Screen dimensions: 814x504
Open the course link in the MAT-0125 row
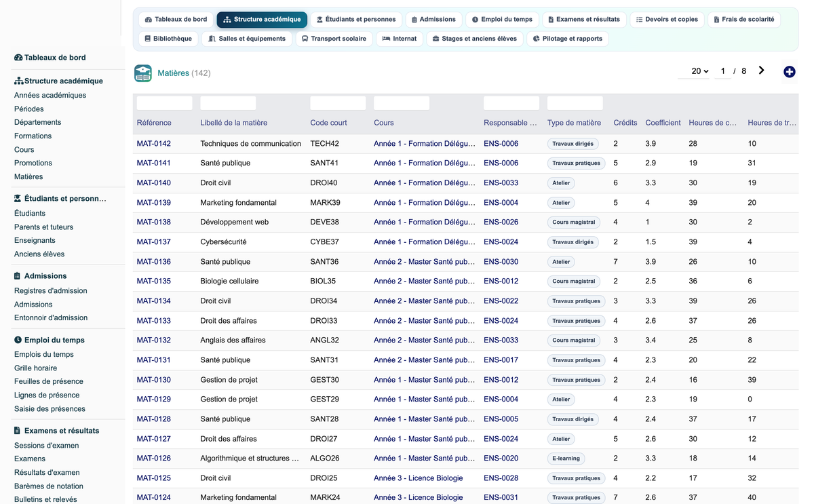[419, 478]
